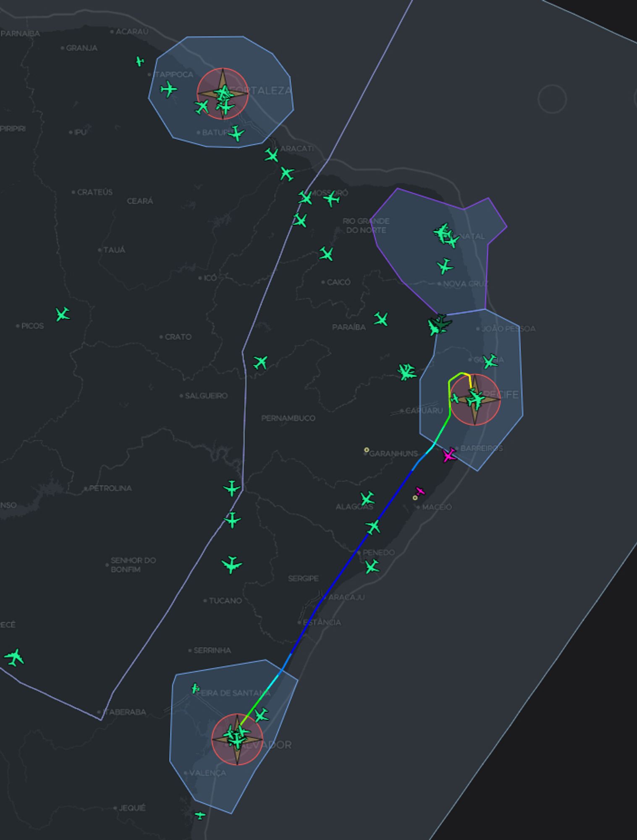Click the aircraft above the Paraíba label
This screenshot has height=840, width=637.
click(x=381, y=319)
